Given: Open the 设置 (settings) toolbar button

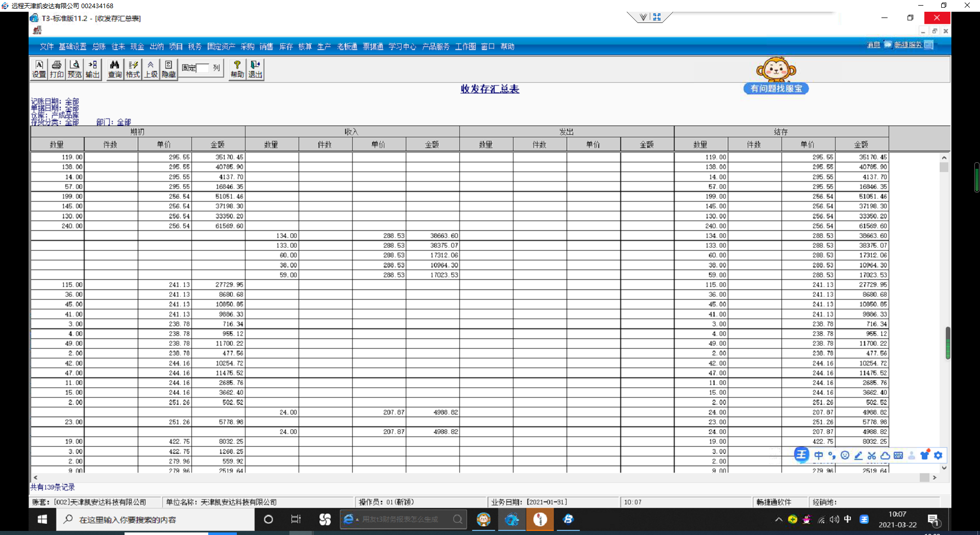Looking at the screenshot, I should pyautogui.click(x=39, y=69).
